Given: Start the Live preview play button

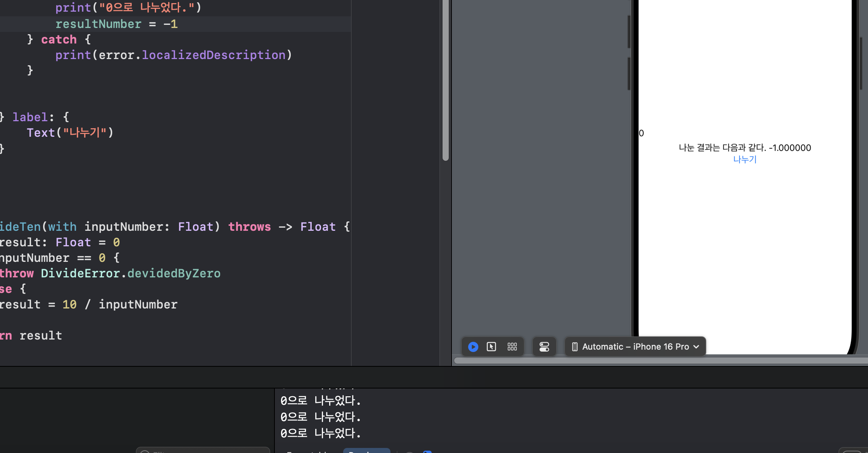Looking at the screenshot, I should tap(473, 347).
